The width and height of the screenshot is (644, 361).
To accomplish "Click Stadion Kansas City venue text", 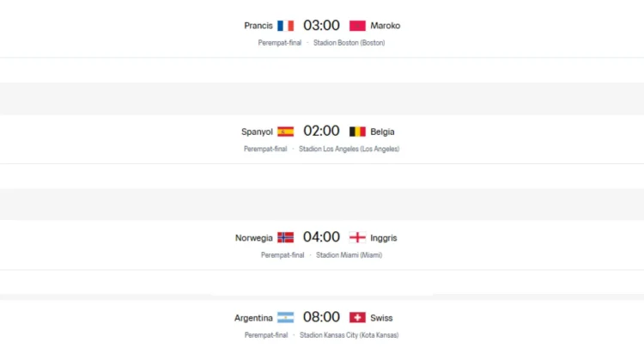I will [x=349, y=335].
